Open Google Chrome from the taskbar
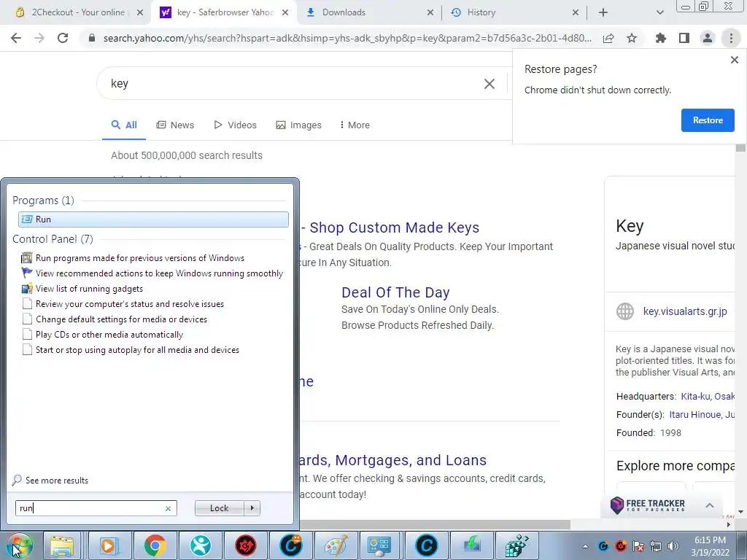This screenshot has height=560, width=747. [x=155, y=545]
